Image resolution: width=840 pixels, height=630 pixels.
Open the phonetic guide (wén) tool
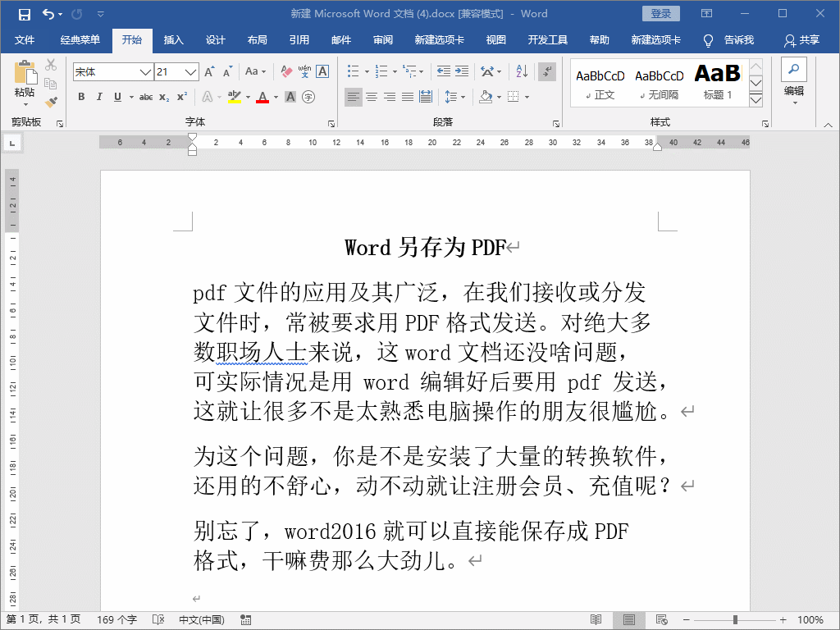(304, 71)
